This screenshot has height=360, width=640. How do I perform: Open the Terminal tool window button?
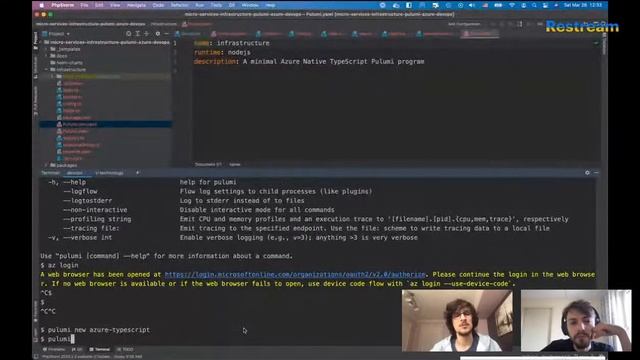click(99, 349)
